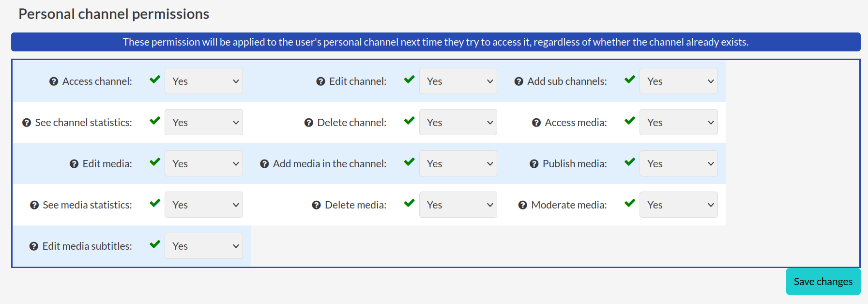Image resolution: width=868 pixels, height=304 pixels.
Task: Open the Edit media subtitles dropdown
Action: click(x=204, y=246)
